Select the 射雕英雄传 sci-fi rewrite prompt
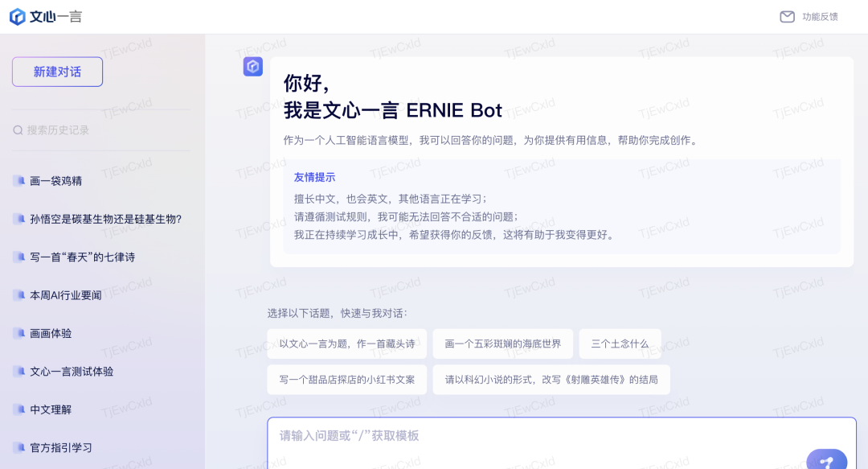The height and width of the screenshot is (469, 868). (x=551, y=380)
